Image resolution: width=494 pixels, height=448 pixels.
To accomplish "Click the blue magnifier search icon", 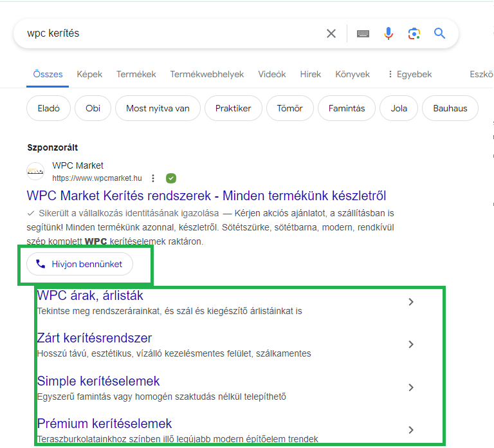I will [x=440, y=33].
